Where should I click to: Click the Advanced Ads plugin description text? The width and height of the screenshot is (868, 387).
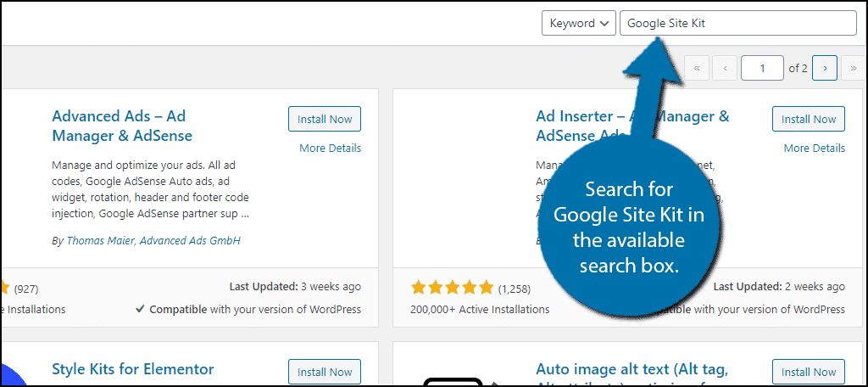[151, 189]
